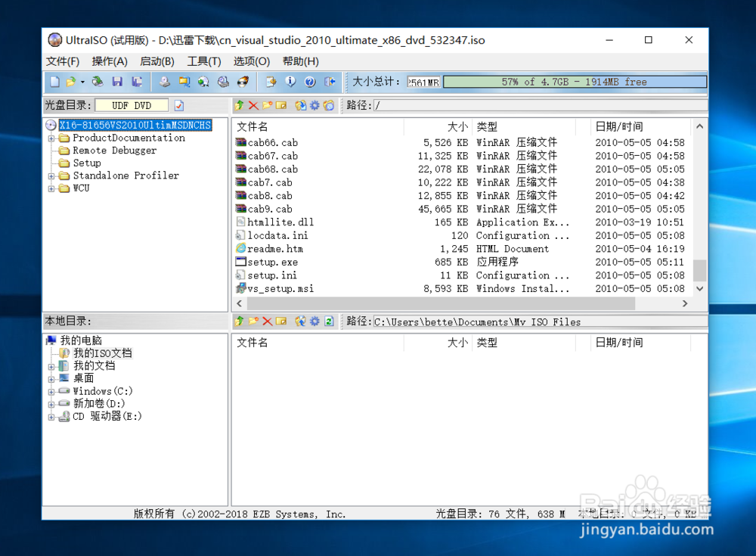This screenshot has width=756, height=556.
Task: Expand the Windows(C:) drive node
Action: pyautogui.click(x=51, y=392)
